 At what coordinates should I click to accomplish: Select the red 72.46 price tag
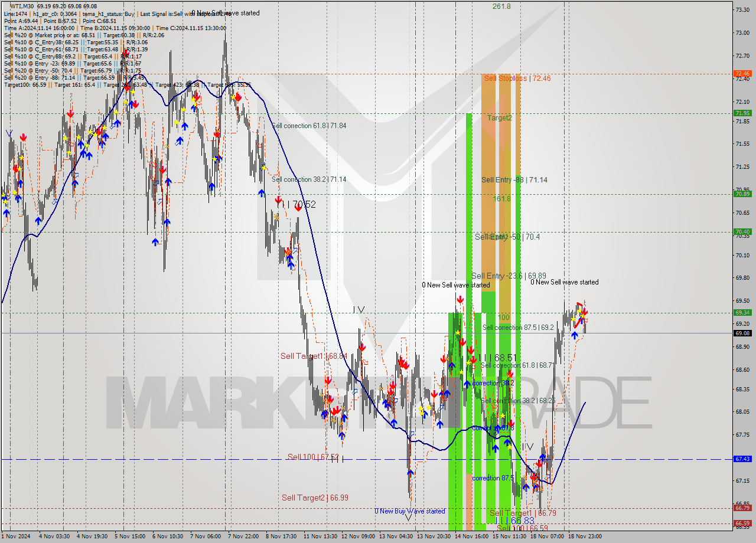(x=742, y=74)
